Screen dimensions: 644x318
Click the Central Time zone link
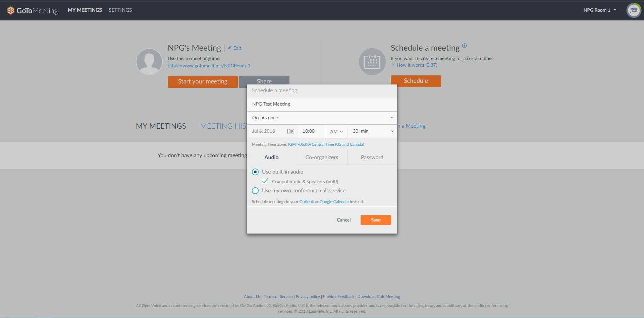pos(326,144)
